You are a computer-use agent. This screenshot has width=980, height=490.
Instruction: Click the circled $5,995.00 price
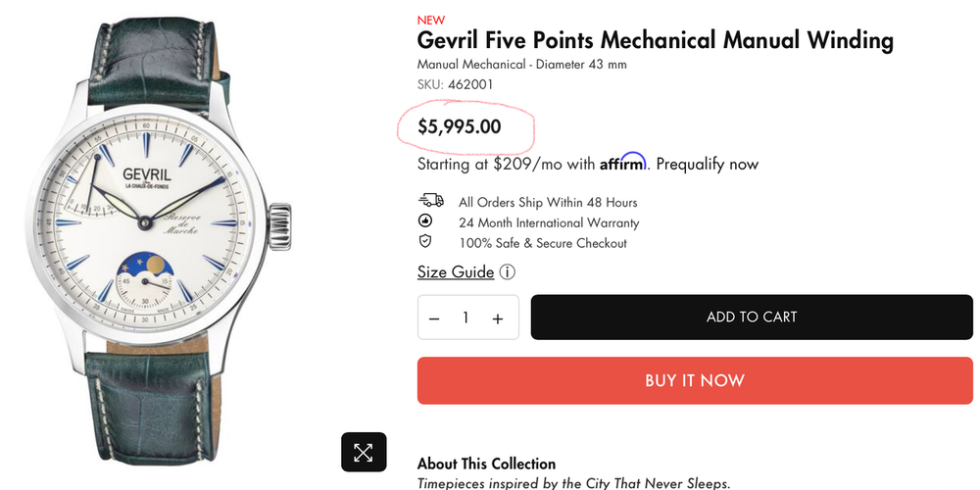(459, 126)
